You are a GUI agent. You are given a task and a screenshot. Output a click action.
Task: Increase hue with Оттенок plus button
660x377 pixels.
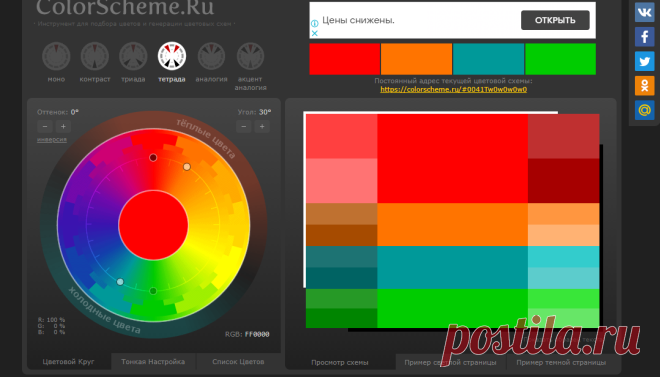point(63,126)
